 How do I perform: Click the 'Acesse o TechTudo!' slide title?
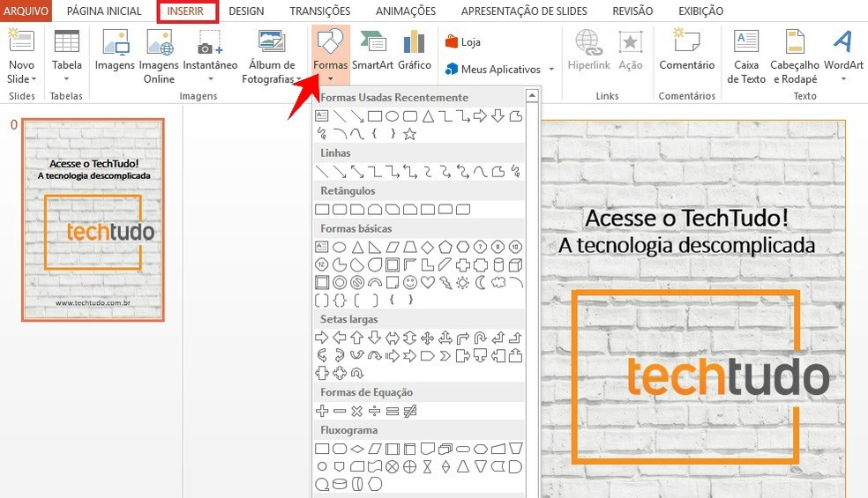pyautogui.click(x=686, y=218)
